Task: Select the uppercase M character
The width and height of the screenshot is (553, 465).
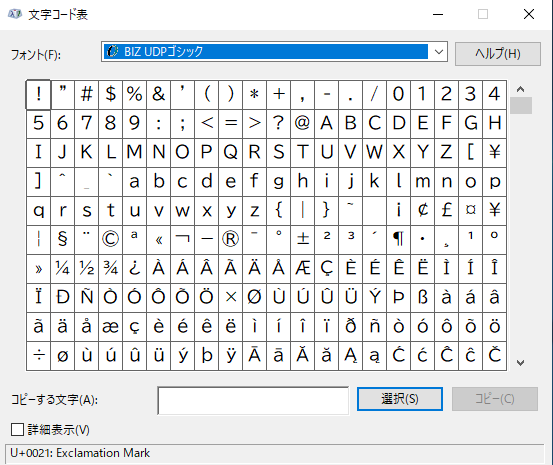Action: 135,153
